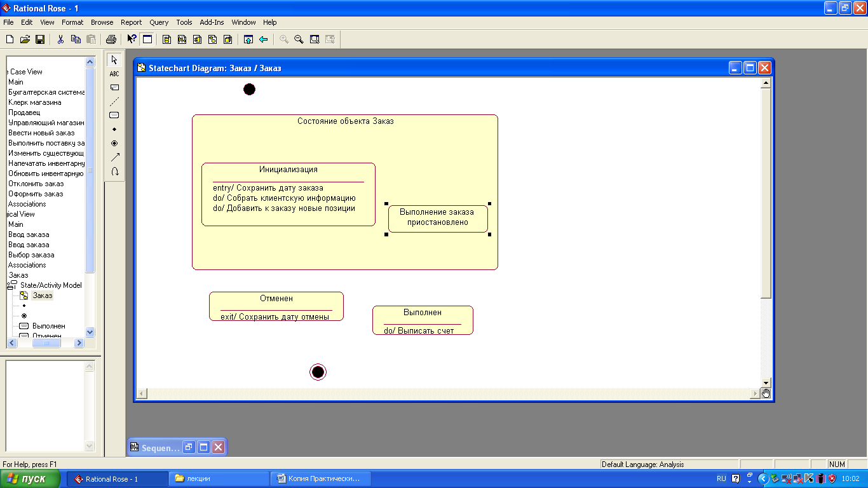Select Оформить заказ in browser tree
The width and height of the screenshot is (868, 488).
(x=36, y=194)
